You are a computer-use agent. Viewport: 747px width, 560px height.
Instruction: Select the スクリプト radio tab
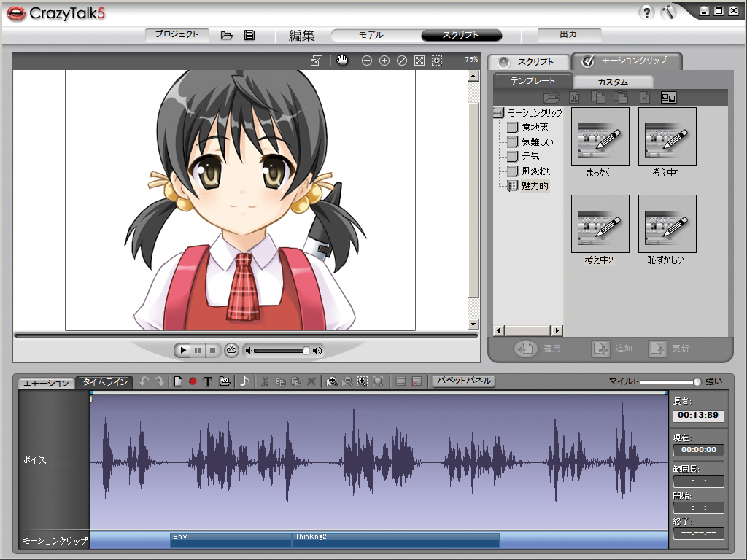click(x=529, y=62)
